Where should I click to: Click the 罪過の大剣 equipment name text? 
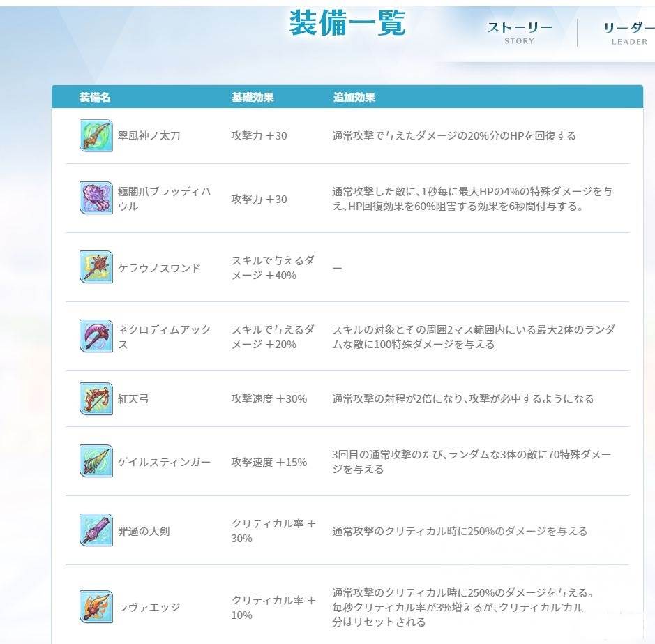tap(144, 531)
